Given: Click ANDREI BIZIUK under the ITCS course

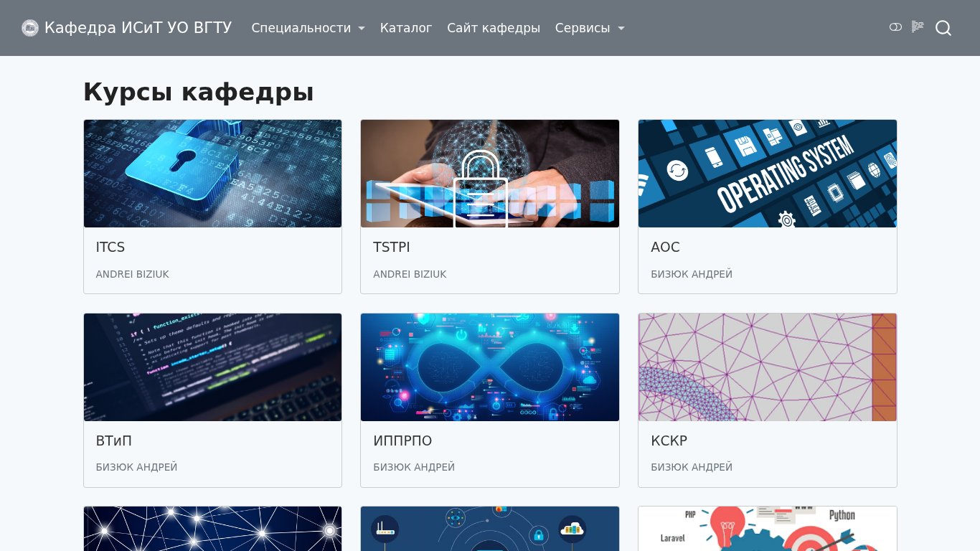Looking at the screenshot, I should [133, 274].
